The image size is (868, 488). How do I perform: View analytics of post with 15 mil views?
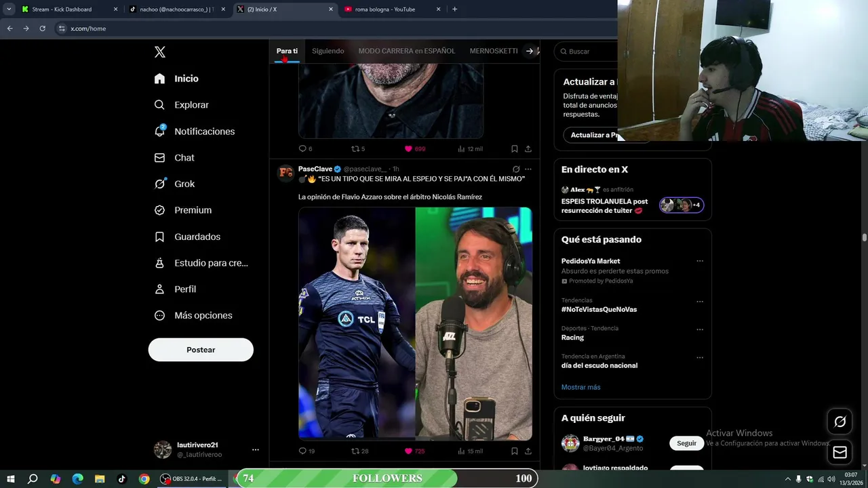click(470, 451)
